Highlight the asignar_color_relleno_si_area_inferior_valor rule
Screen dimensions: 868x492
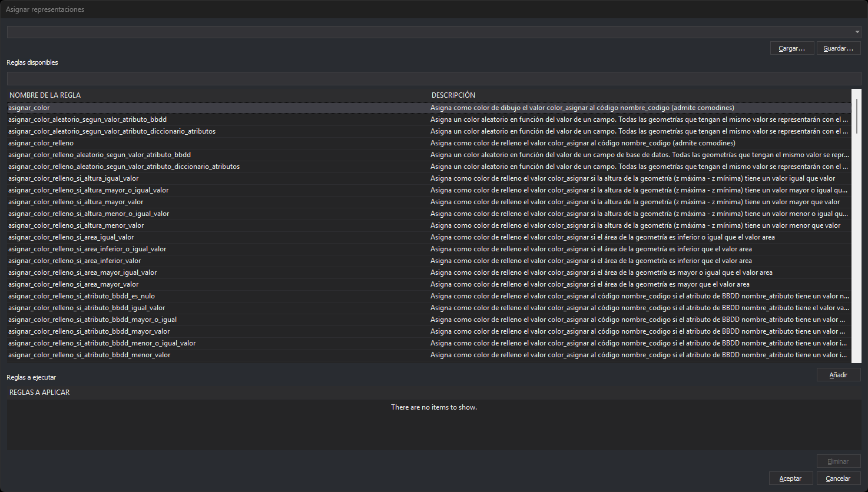(429, 261)
